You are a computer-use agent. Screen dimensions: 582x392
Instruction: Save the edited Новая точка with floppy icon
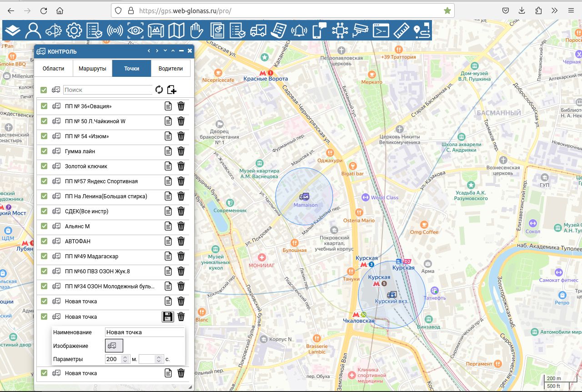[168, 317]
